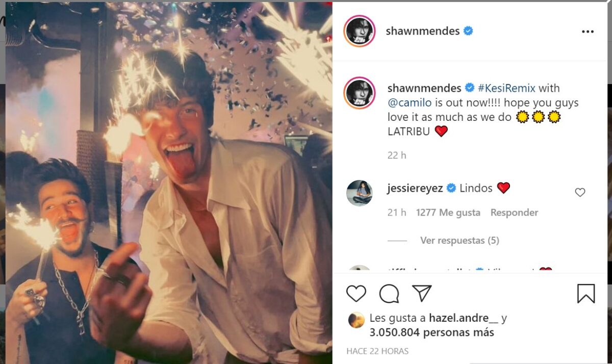View 3.050.804 personas más likes list

point(431,332)
